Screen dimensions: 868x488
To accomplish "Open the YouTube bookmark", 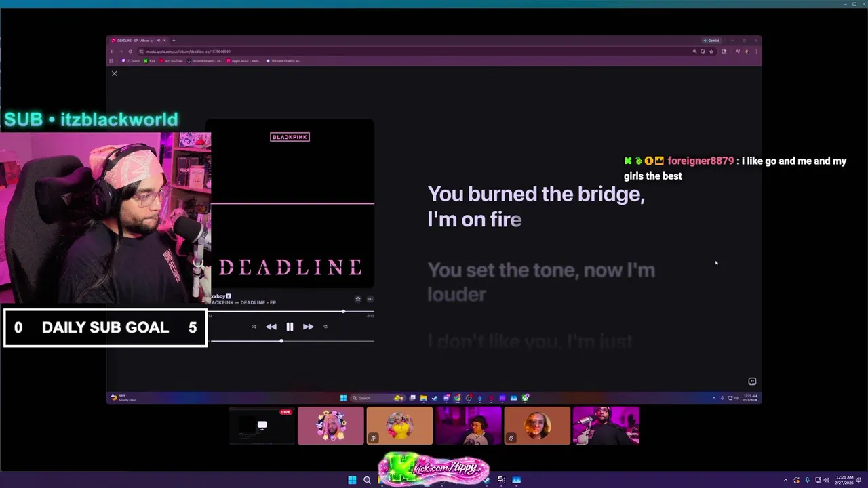I will click(x=172, y=61).
